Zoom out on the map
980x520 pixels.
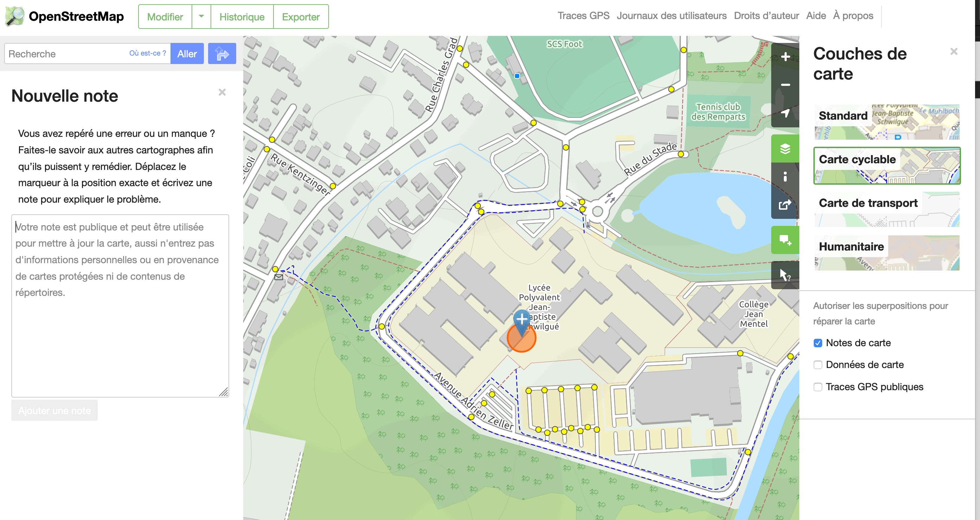(x=785, y=85)
